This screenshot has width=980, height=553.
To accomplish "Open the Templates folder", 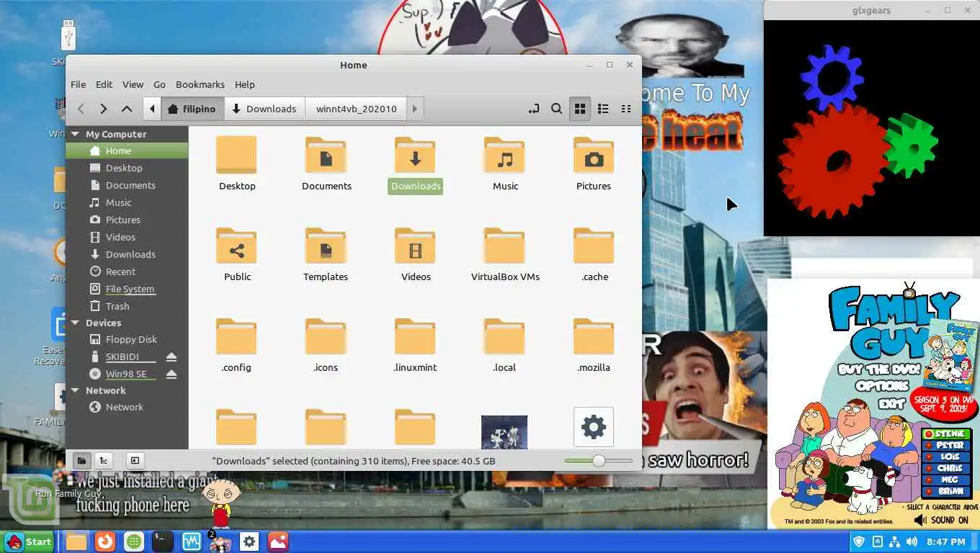I will point(326,255).
